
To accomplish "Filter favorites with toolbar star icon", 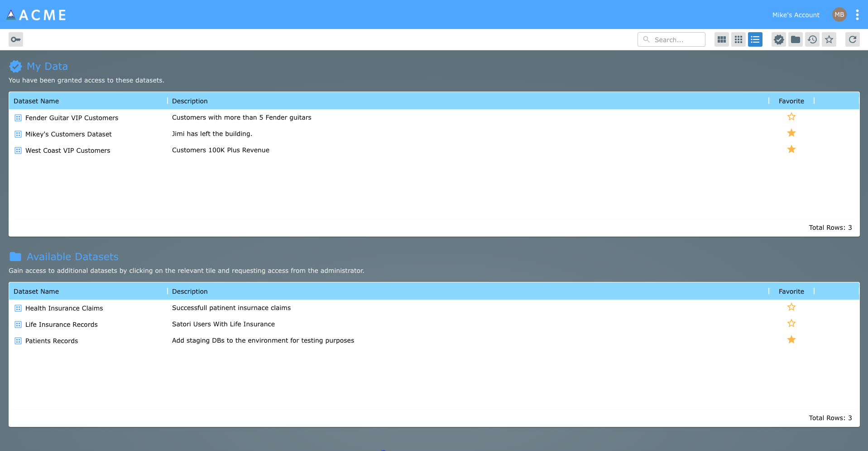I will click(x=829, y=39).
